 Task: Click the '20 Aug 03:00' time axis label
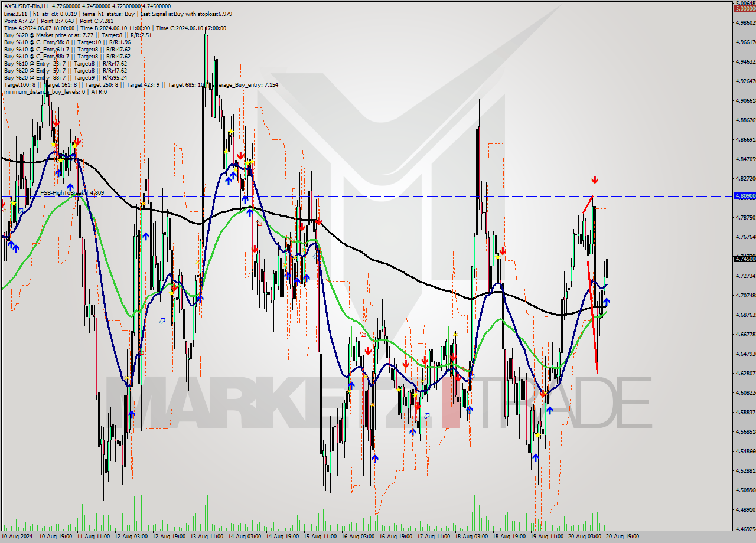tap(584, 537)
